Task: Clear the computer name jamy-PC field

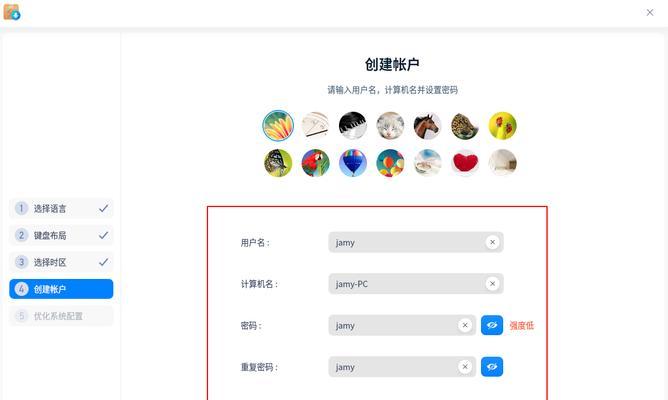Action: (492, 284)
